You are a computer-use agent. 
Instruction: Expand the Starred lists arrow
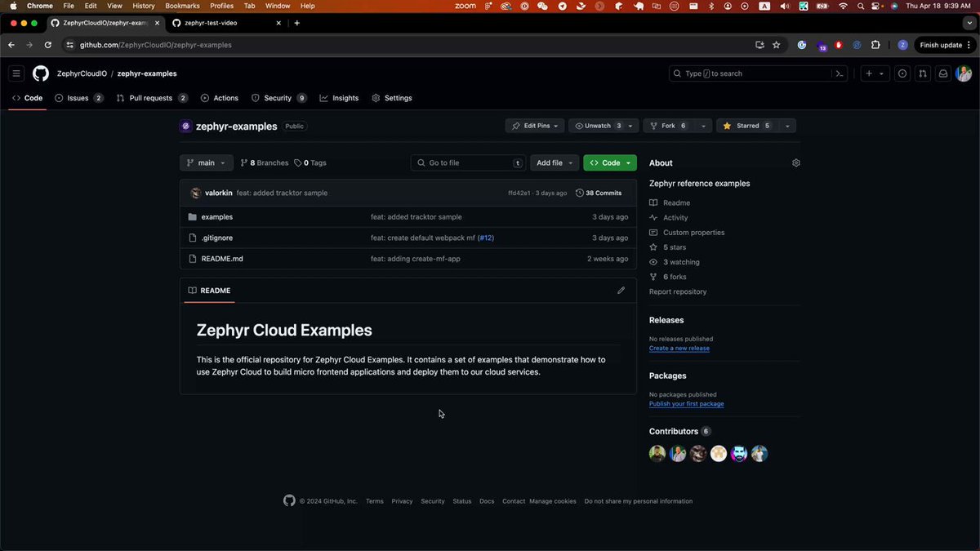[x=787, y=126]
